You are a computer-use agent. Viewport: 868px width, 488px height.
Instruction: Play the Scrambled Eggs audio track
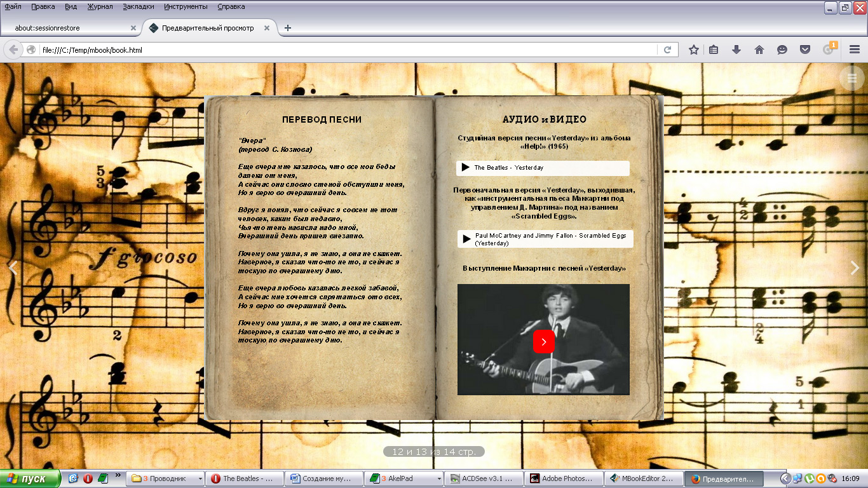point(467,239)
